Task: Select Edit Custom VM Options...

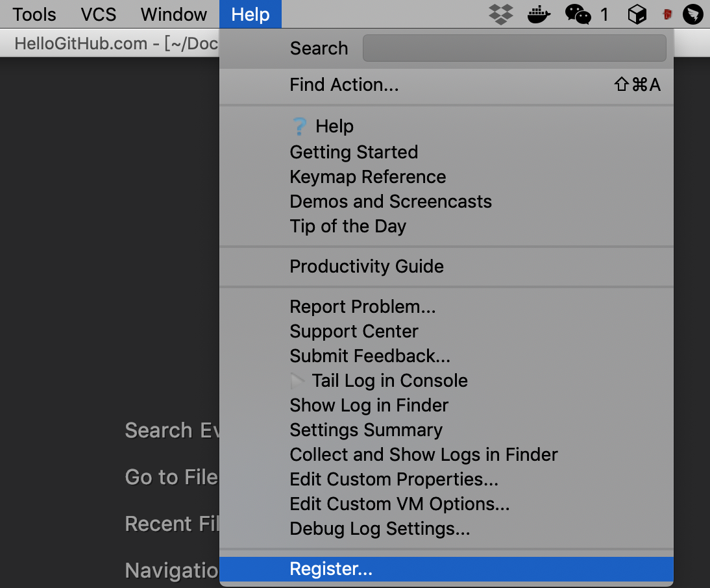Action: (x=400, y=504)
